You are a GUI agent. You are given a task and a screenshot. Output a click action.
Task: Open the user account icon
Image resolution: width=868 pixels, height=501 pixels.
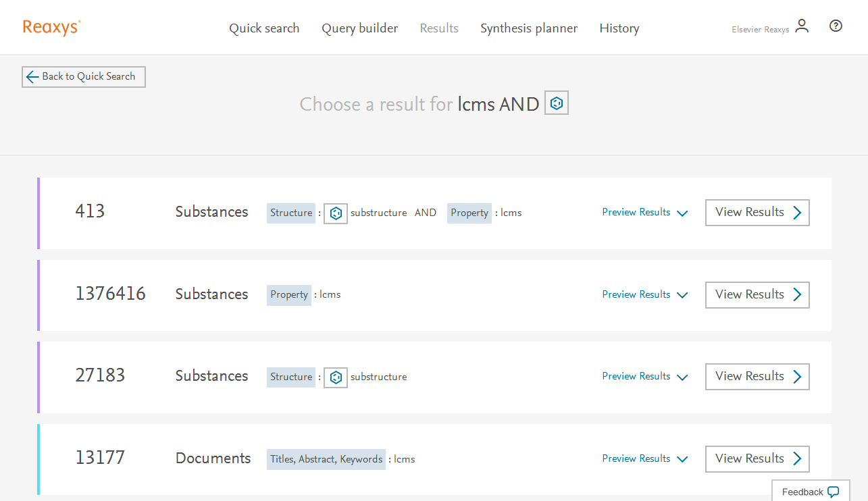pos(802,26)
